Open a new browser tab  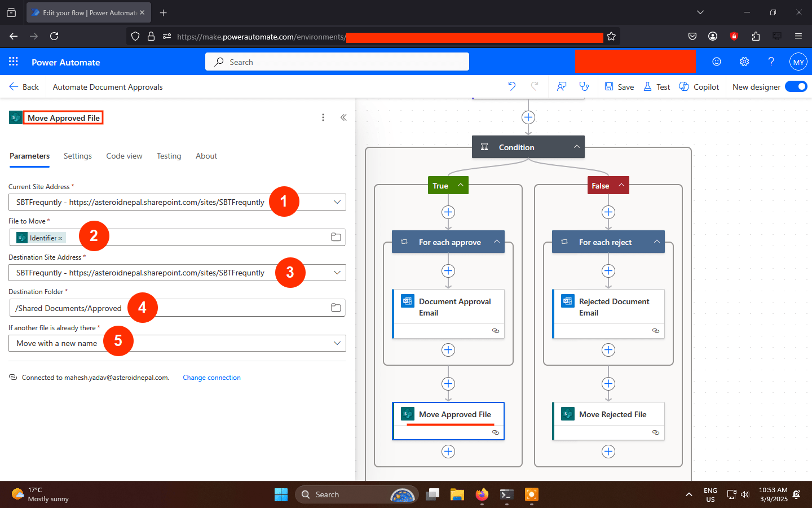(164, 12)
